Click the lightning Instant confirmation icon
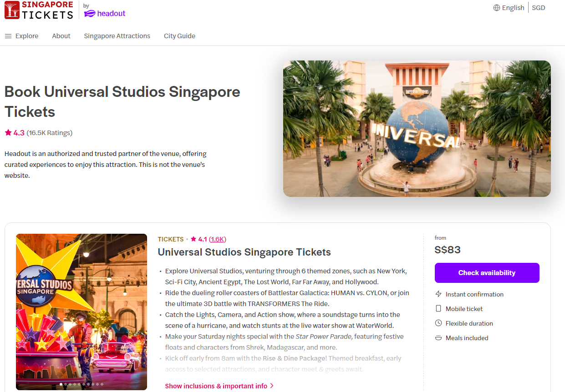 tap(438, 294)
